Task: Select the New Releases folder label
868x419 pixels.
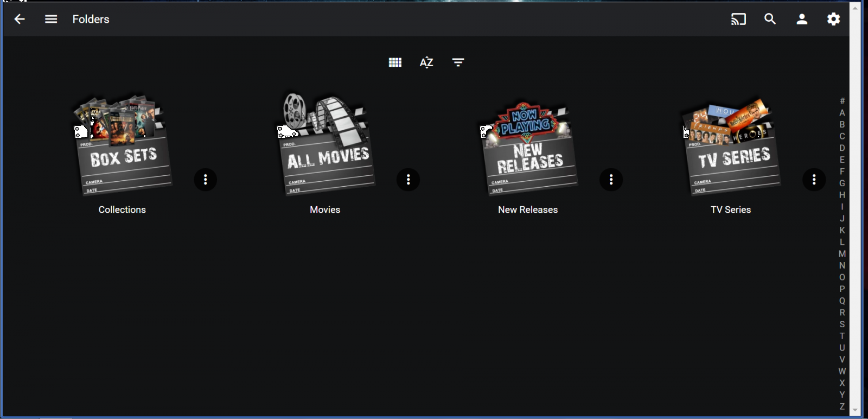Action: point(528,210)
